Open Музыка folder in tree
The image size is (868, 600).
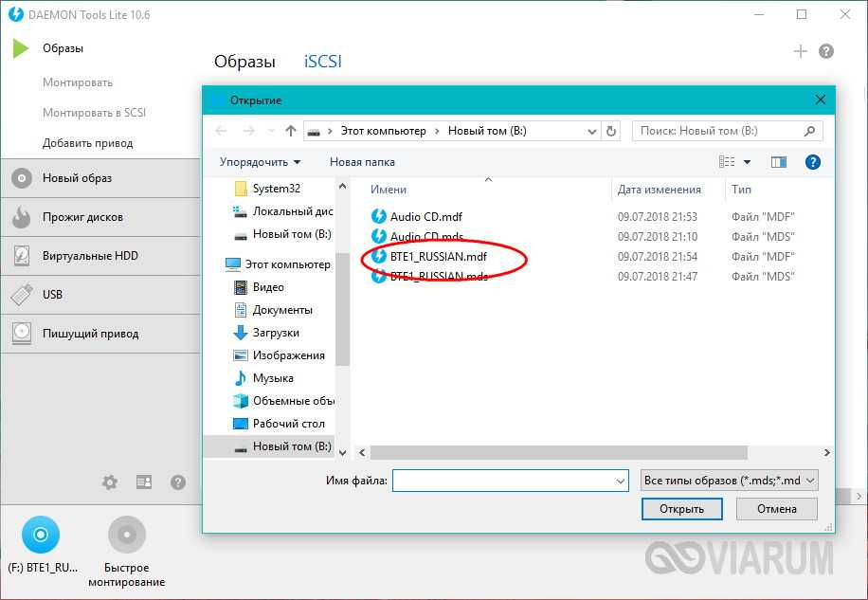coord(264,378)
